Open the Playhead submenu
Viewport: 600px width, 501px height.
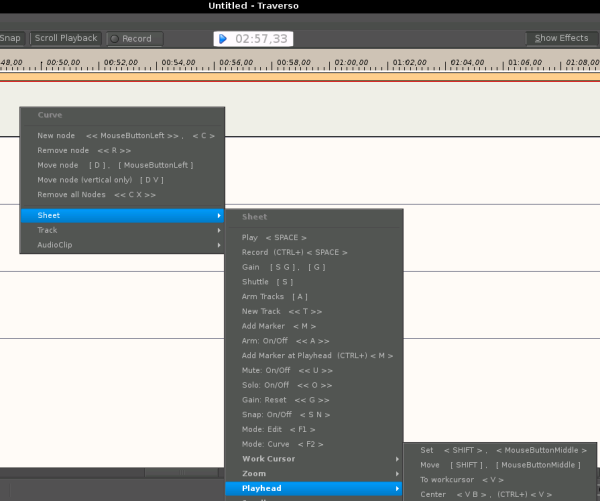pyautogui.click(x=314, y=488)
